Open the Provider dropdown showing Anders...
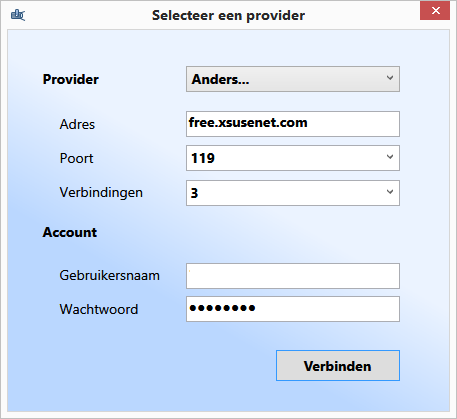The height and width of the screenshot is (419, 457). click(293, 79)
